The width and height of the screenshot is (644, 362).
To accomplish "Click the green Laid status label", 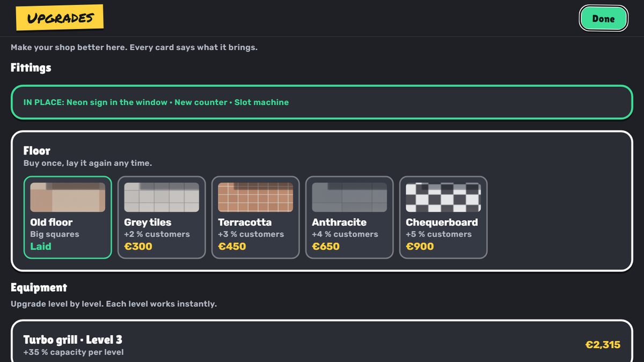I will [x=41, y=247].
